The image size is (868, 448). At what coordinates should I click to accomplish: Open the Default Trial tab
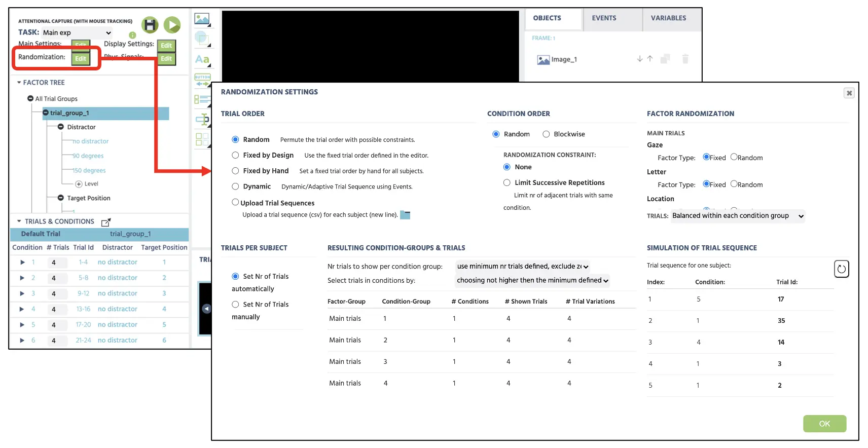[x=41, y=234]
